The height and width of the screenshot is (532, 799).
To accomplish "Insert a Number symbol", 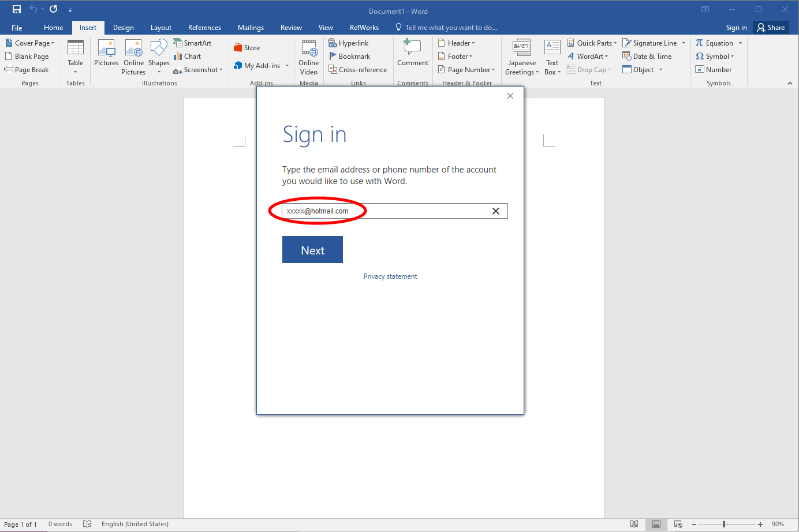I will 714,70.
